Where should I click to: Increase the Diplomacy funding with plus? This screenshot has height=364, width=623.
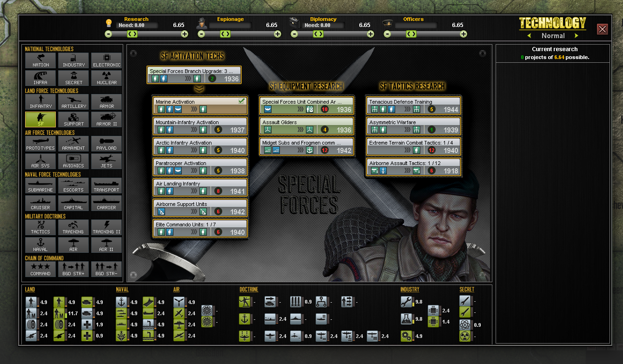pos(371,34)
